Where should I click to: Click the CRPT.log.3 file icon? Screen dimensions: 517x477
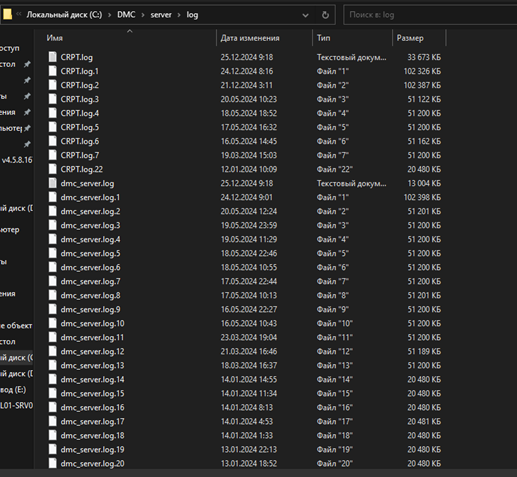pyautogui.click(x=52, y=99)
